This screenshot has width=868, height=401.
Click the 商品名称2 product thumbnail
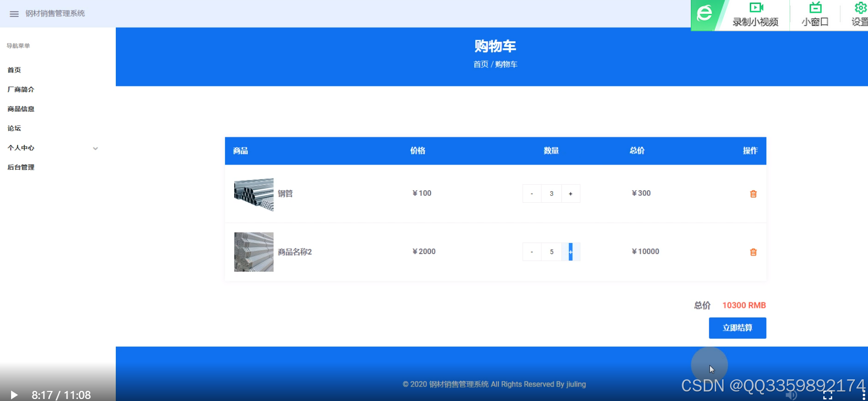(x=254, y=252)
